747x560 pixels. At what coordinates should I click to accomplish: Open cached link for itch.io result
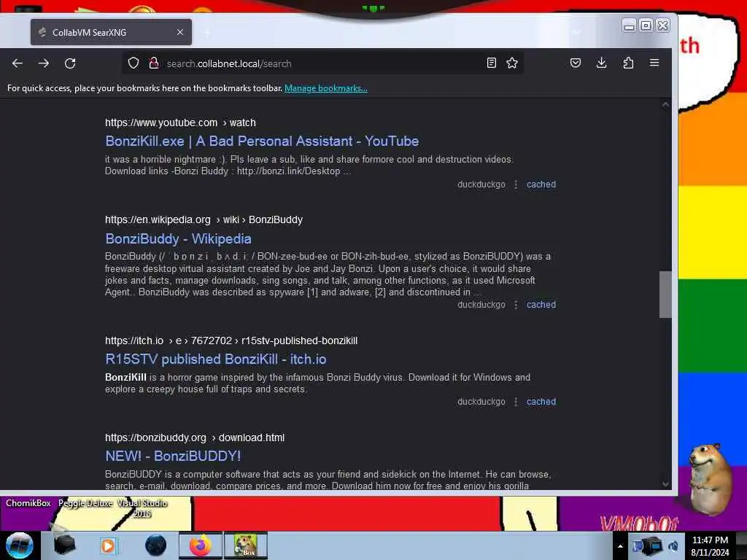coord(541,402)
